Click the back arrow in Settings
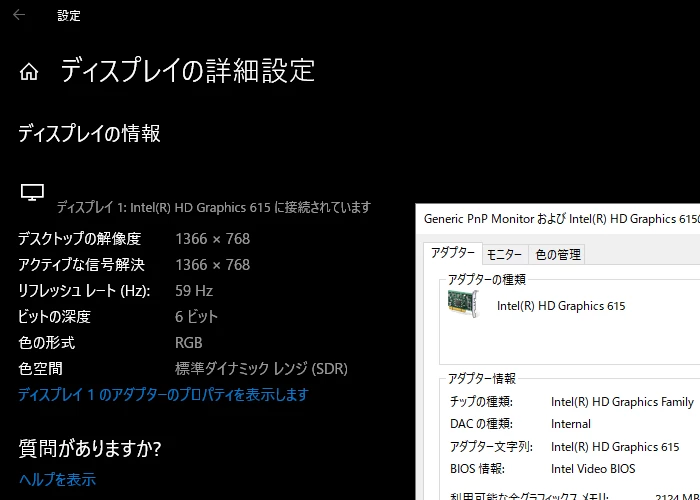Viewport: 700px width, 500px height. (19, 15)
